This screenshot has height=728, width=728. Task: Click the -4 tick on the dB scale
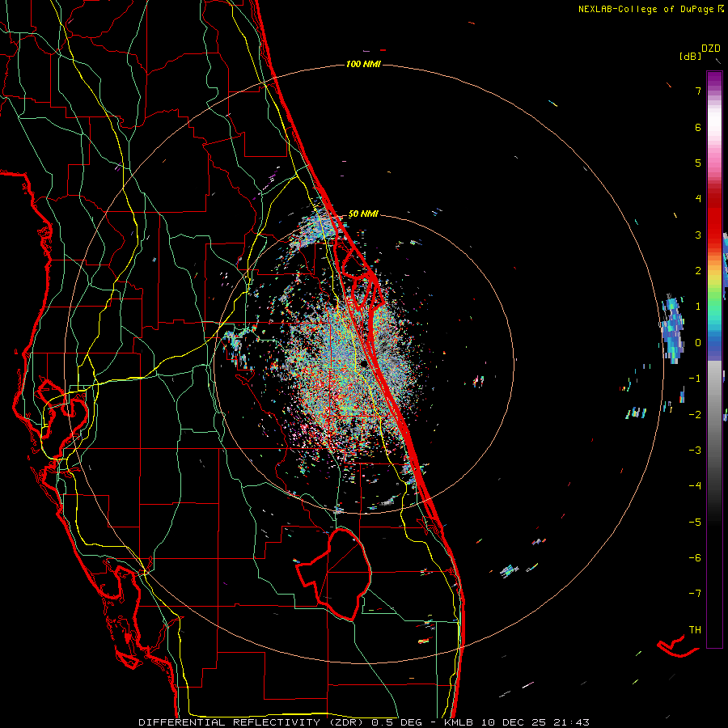695,486
